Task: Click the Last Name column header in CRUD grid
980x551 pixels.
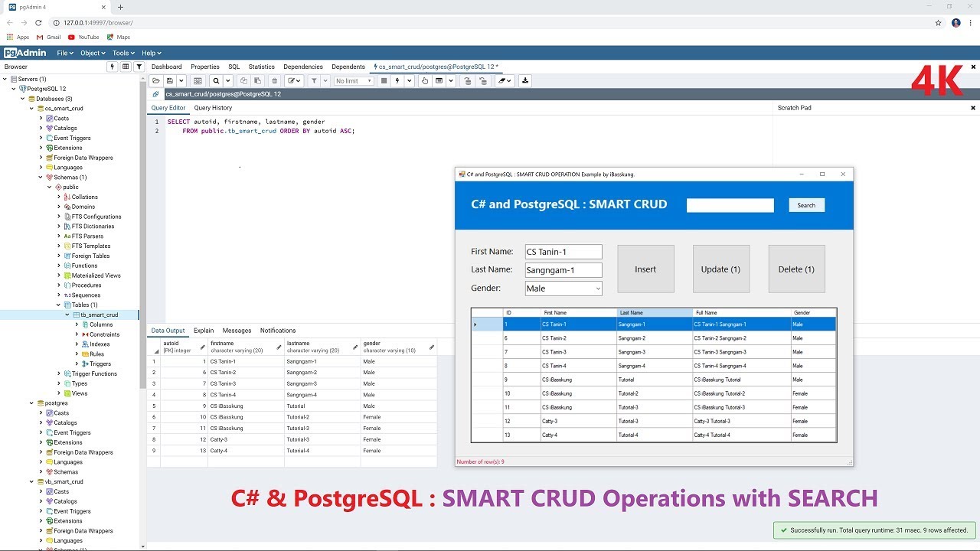Action: (x=655, y=313)
